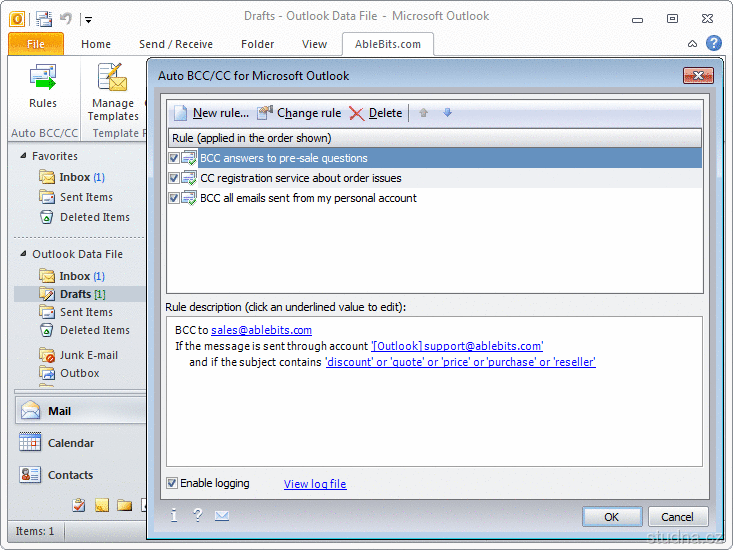733x550 pixels.
Task: Switch to the Home tab
Action: point(96,44)
